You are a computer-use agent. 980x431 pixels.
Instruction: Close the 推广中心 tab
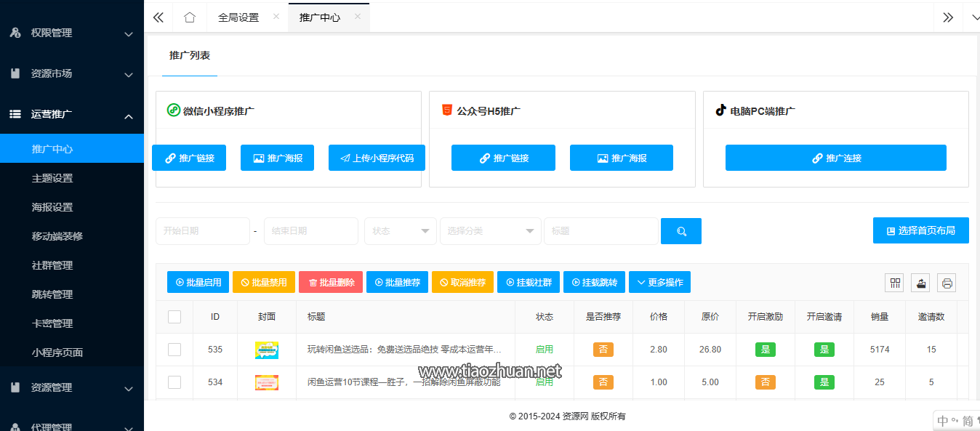(358, 17)
